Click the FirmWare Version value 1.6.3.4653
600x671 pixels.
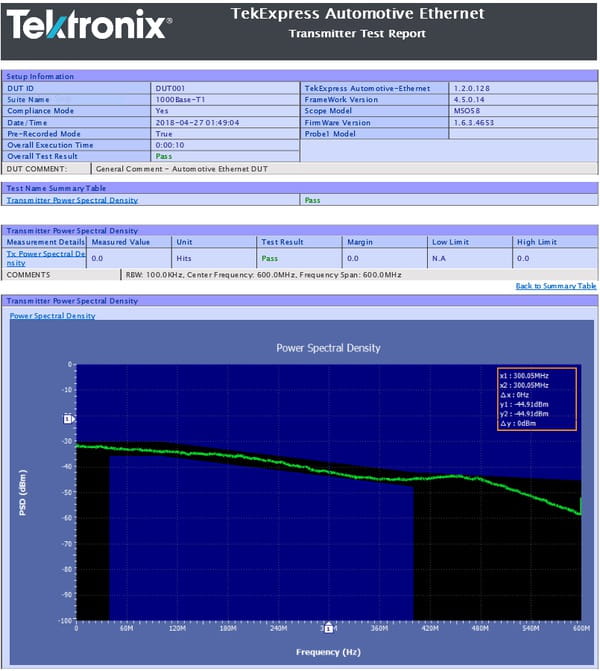pyautogui.click(x=474, y=123)
